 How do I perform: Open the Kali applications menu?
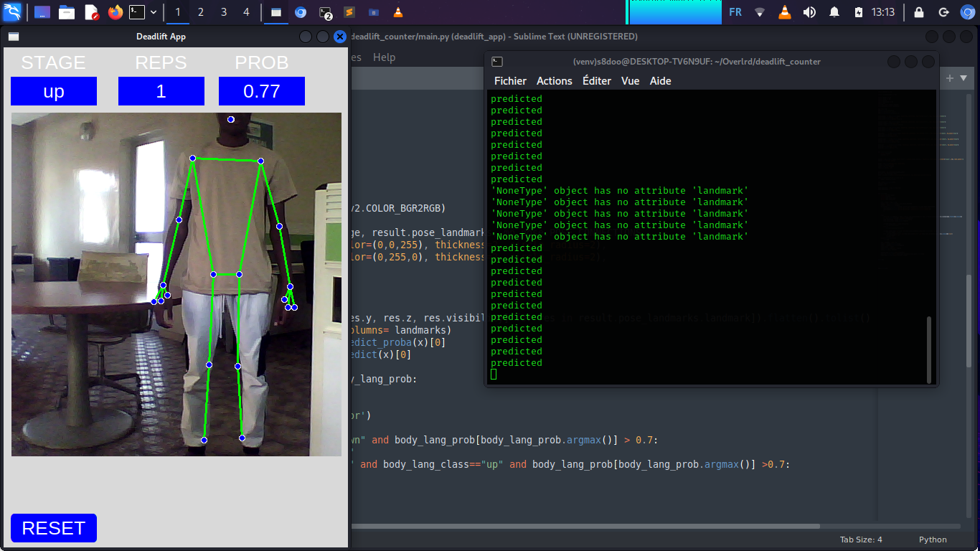(x=12, y=11)
